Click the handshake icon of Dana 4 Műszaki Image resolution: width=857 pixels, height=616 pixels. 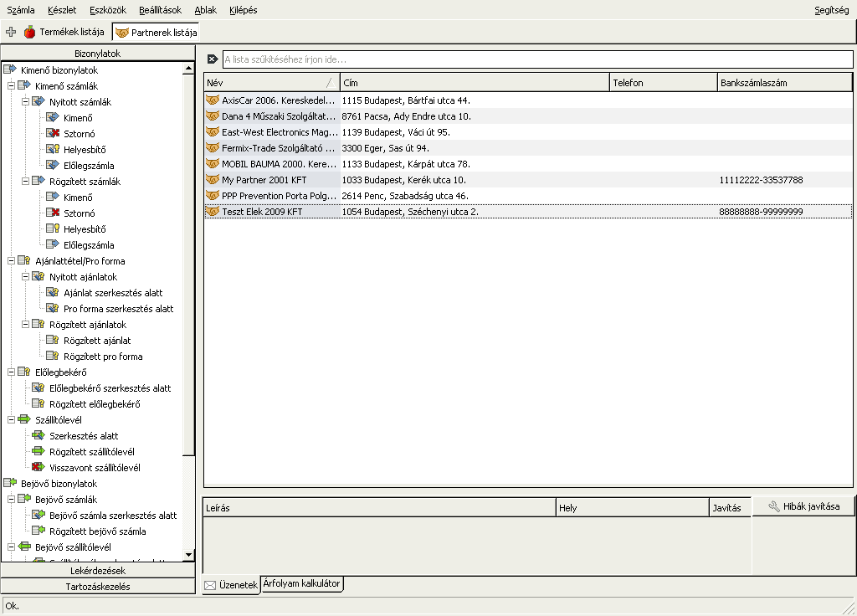pos(212,116)
